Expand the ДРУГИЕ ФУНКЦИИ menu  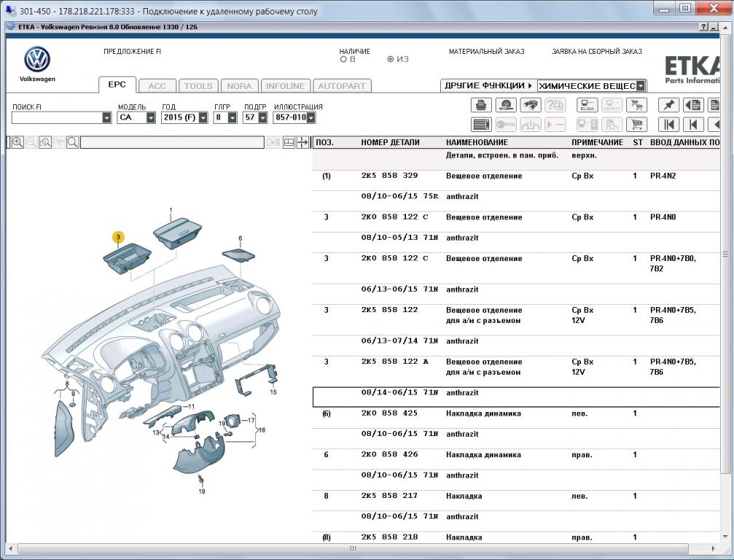point(488,86)
